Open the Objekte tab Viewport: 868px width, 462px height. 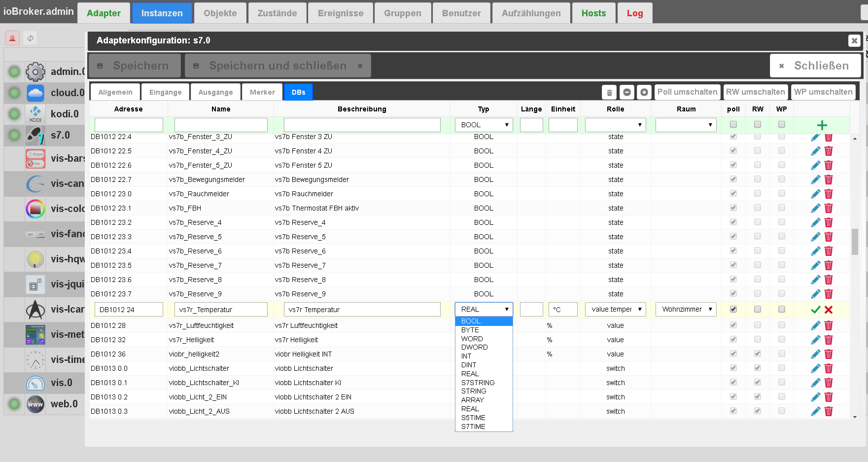pyautogui.click(x=220, y=13)
